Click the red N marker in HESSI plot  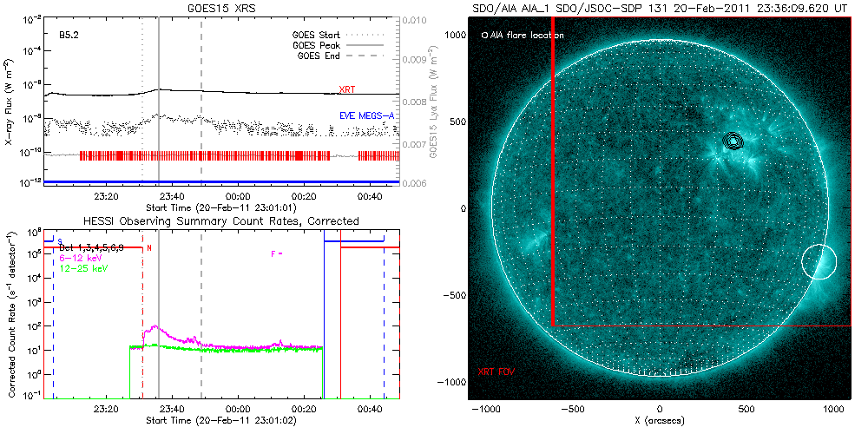tap(149, 248)
